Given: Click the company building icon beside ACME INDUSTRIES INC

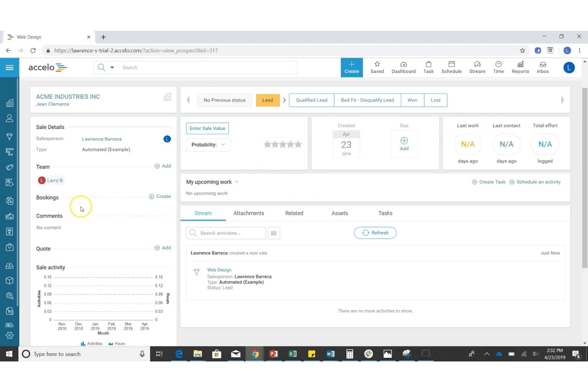Looking at the screenshot, I should coord(167,97).
